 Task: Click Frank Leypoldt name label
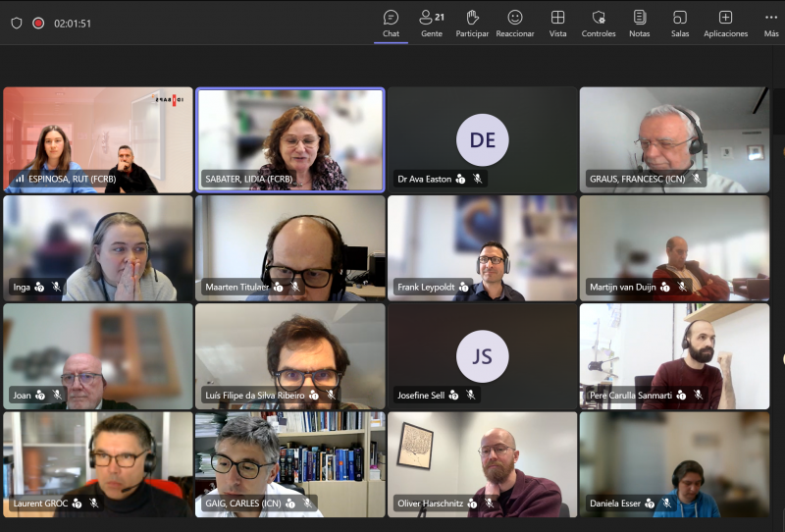pos(426,287)
